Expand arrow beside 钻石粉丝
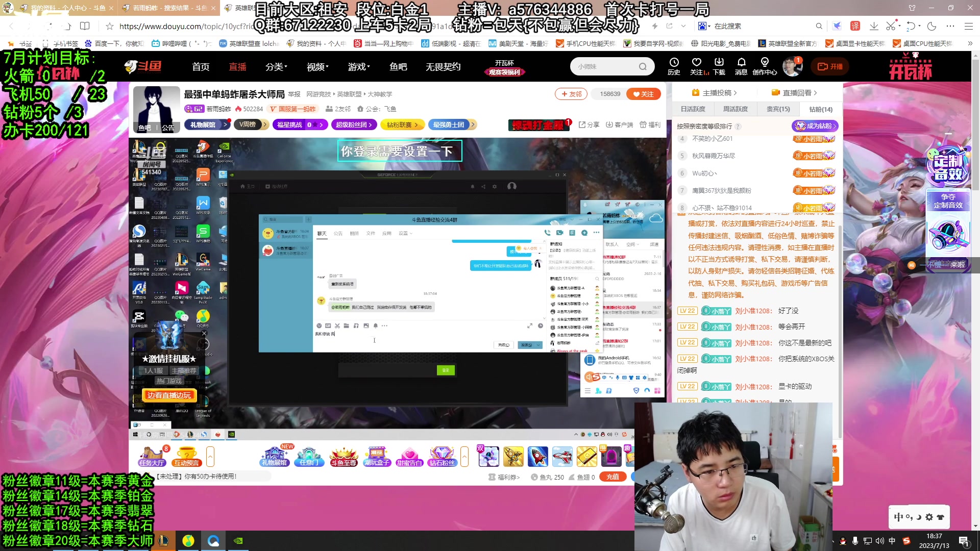980x551 pixels. (x=464, y=456)
